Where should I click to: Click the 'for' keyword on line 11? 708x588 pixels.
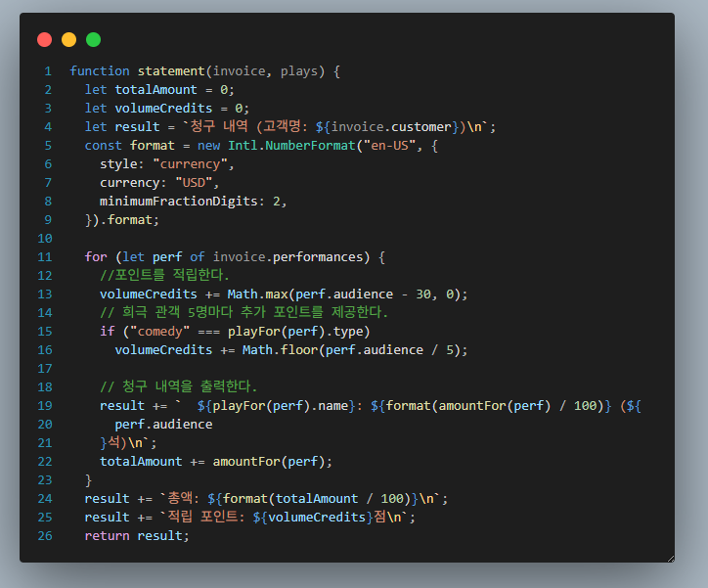click(96, 257)
